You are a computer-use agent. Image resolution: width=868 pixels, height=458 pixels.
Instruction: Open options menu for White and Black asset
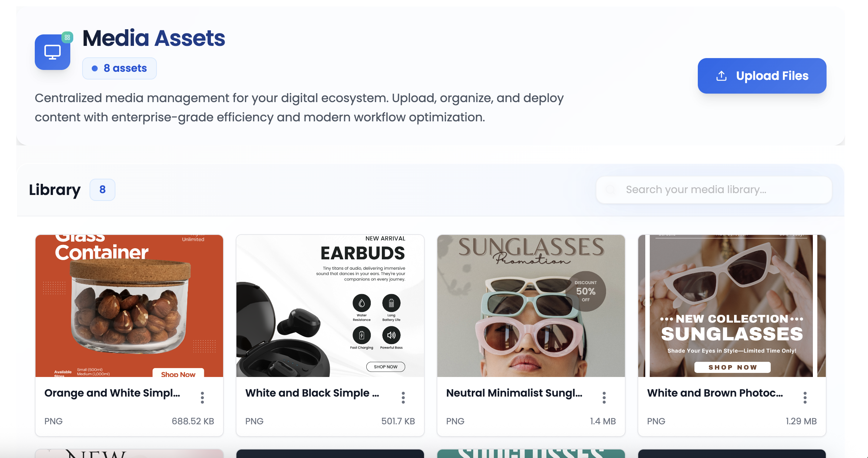click(x=403, y=397)
